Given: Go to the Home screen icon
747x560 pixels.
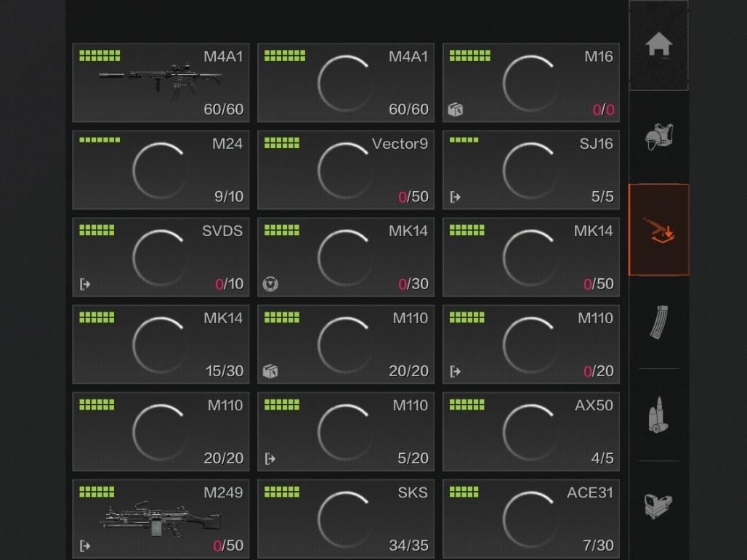Looking at the screenshot, I should click(658, 45).
